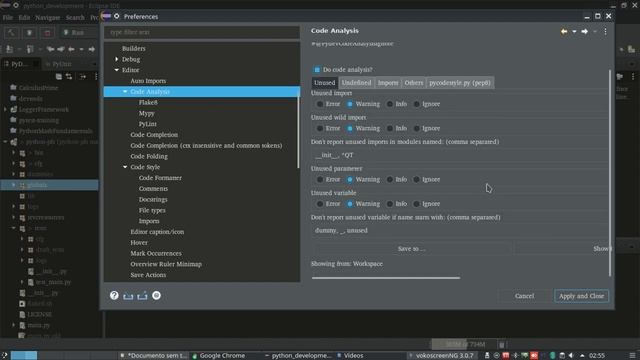Set Unused wild import to Warning
The width and height of the screenshot is (640, 360).
coord(350,128)
